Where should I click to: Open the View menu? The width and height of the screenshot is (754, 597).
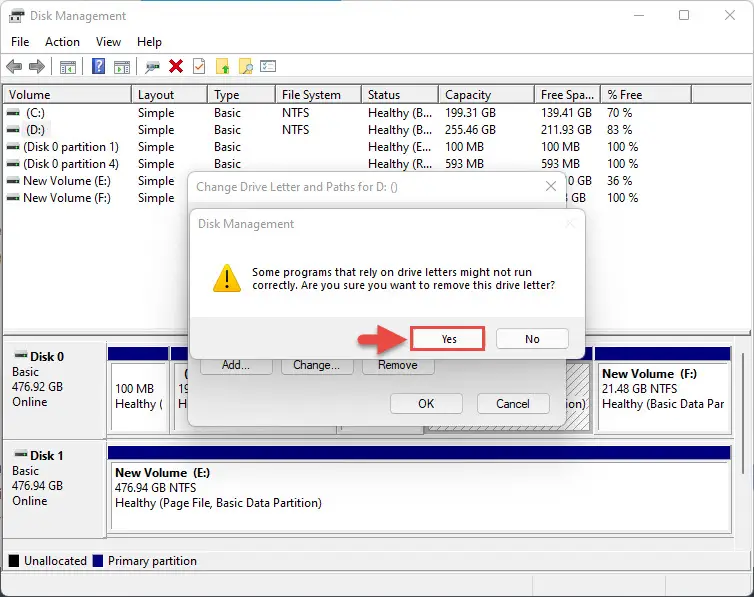click(x=108, y=42)
